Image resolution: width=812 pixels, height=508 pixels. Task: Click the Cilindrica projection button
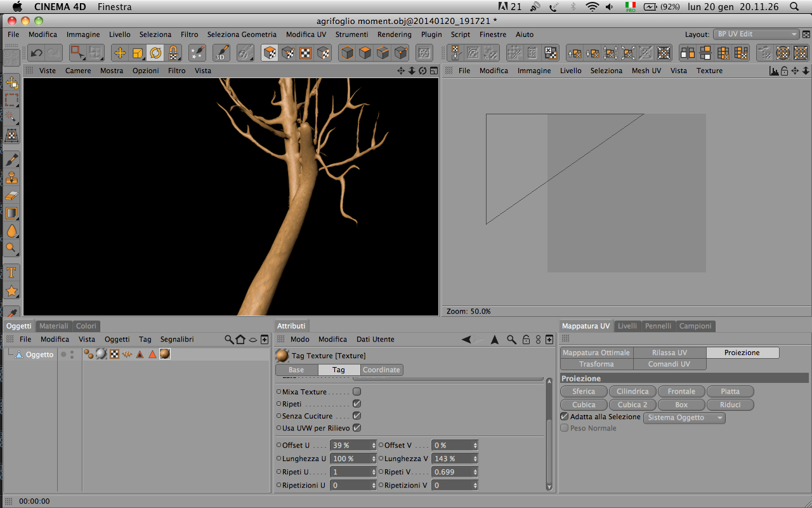[x=632, y=392]
